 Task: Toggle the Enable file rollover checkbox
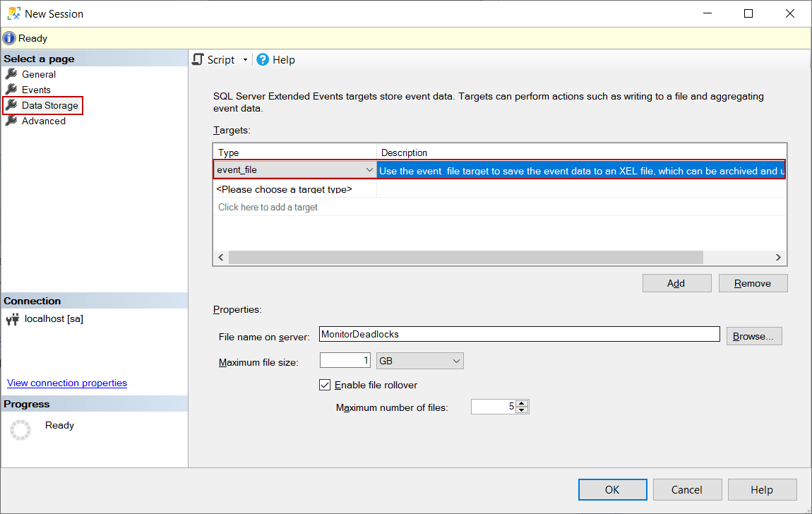[x=325, y=385]
